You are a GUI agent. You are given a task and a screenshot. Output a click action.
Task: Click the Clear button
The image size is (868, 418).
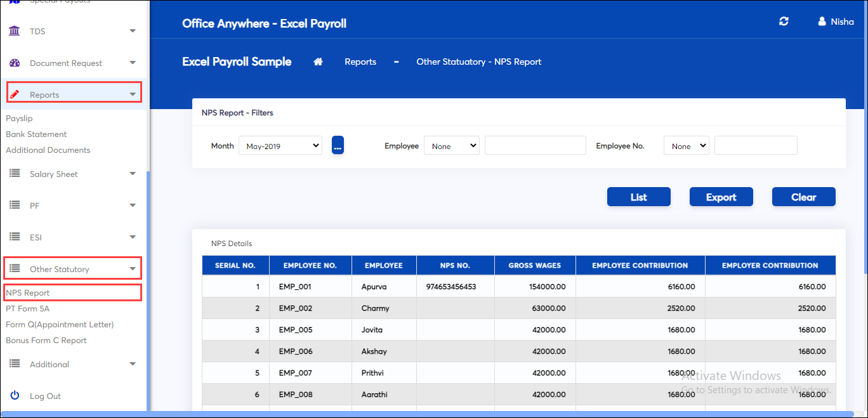[804, 197]
